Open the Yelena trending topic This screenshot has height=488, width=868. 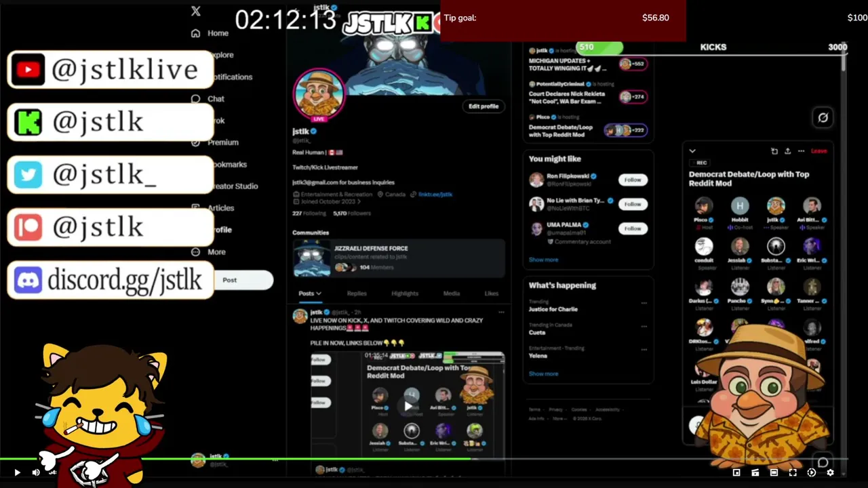pyautogui.click(x=538, y=356)
